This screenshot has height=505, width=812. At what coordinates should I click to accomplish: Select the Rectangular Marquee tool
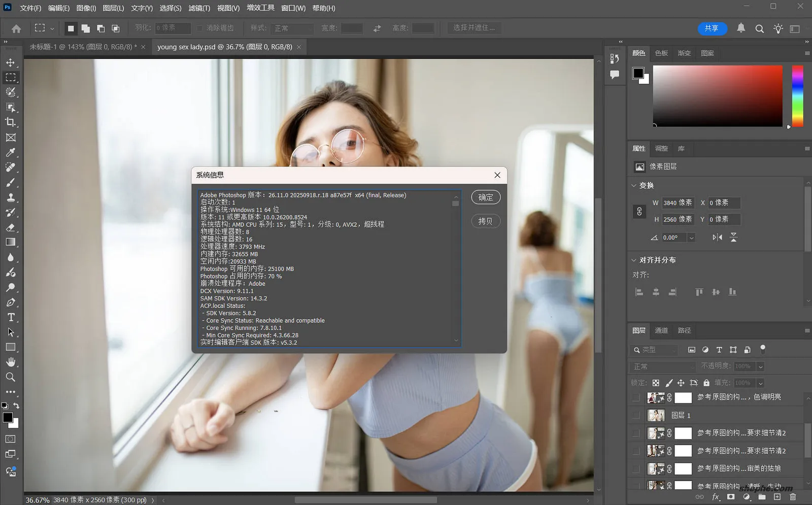(10, 77)
